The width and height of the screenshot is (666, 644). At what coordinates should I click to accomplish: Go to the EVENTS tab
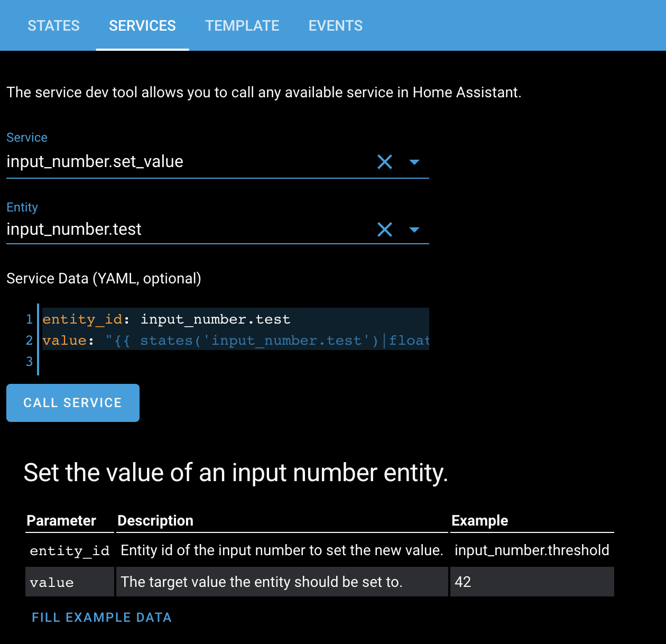(x=336, y=25)
